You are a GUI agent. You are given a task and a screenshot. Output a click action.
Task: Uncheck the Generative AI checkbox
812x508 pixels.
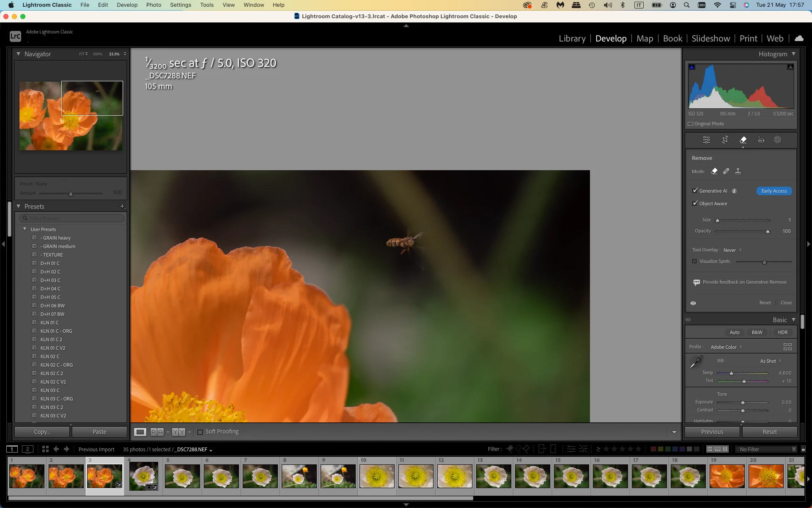tap(695, 191)
